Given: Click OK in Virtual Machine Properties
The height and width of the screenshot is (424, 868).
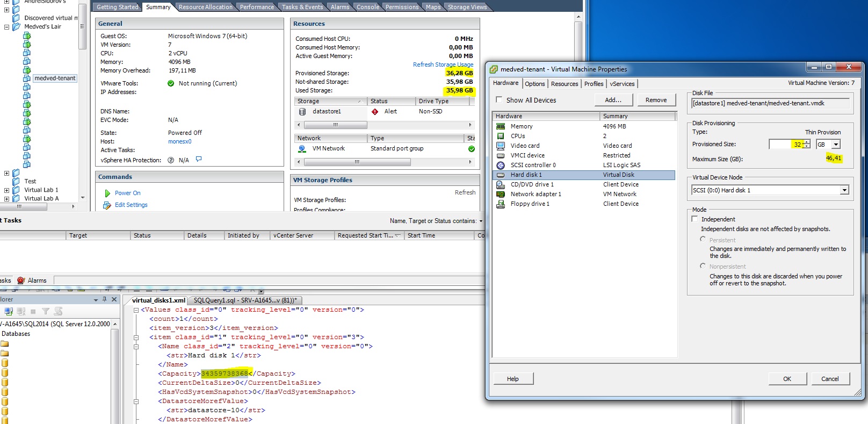Looking at the screenshot, I should (x=787, y=379).
